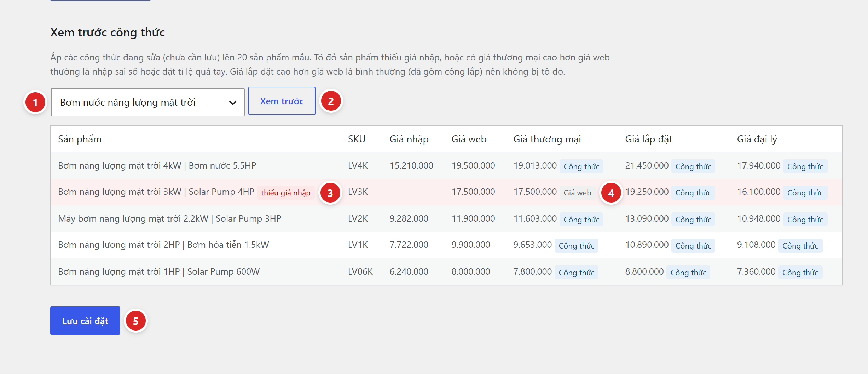The width and height of the screenshot is (868, 374).
Task: Click the Công thức tag next to 11.603.000
Action: pyautogui.click(x=581, y=220)
